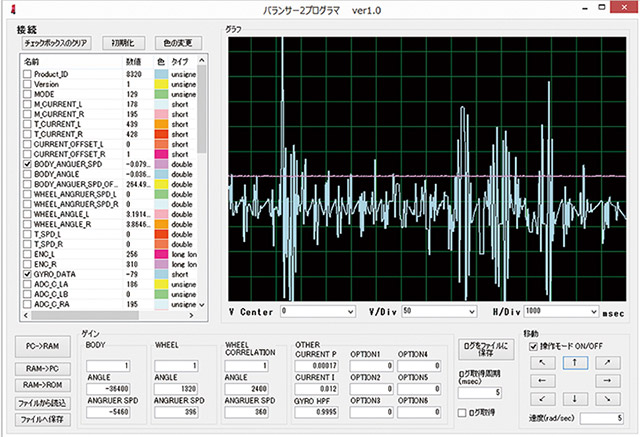
Task: Uncheck the GYRO_DATA checkbox
Action: point(27,274)
